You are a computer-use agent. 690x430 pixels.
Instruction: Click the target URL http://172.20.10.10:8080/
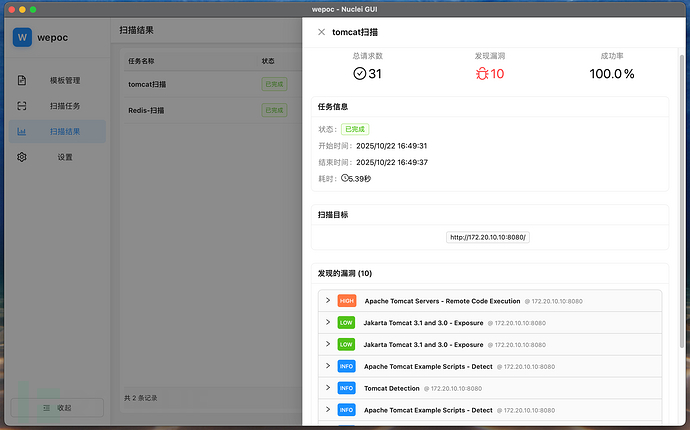pyautogui.click(x=488, y=237)
